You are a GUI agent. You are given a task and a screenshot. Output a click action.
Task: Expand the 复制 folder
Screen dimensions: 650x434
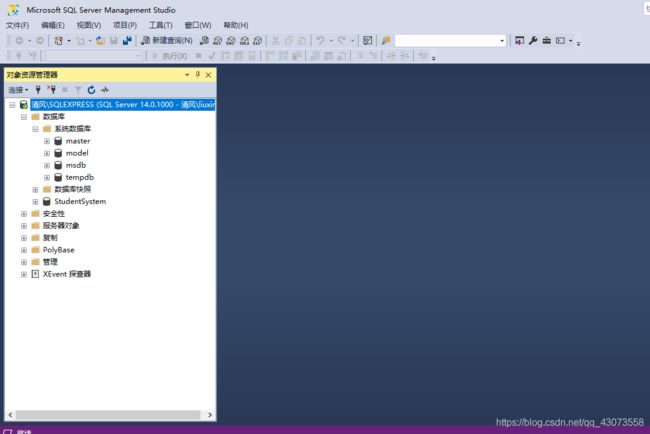pos(24,238)
